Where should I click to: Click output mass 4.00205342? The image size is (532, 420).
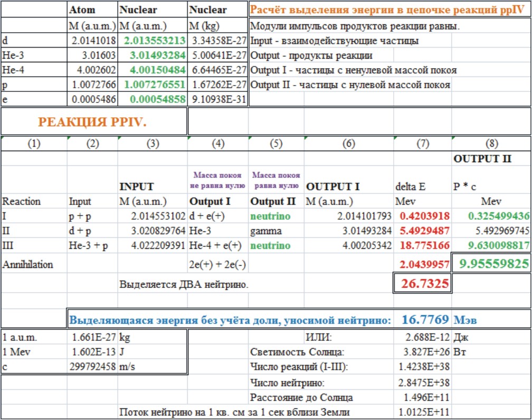[x=349, y=246]
